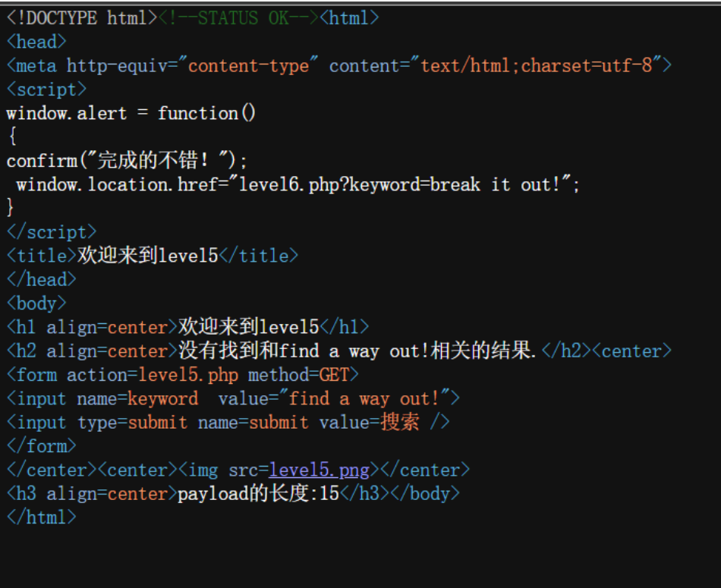Click the STATUS OK comment
721x588 pixels.
tap(238, 18)
